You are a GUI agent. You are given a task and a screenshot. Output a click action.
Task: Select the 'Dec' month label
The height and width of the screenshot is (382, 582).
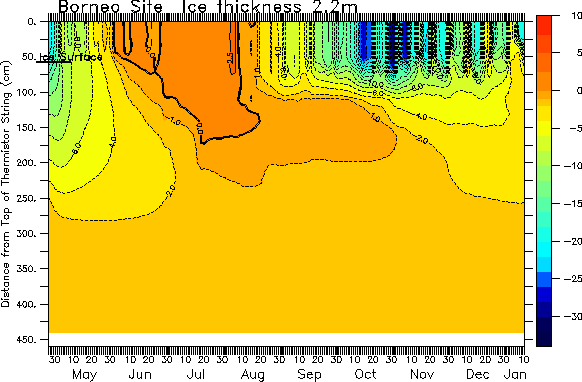[x=478, y=374]
